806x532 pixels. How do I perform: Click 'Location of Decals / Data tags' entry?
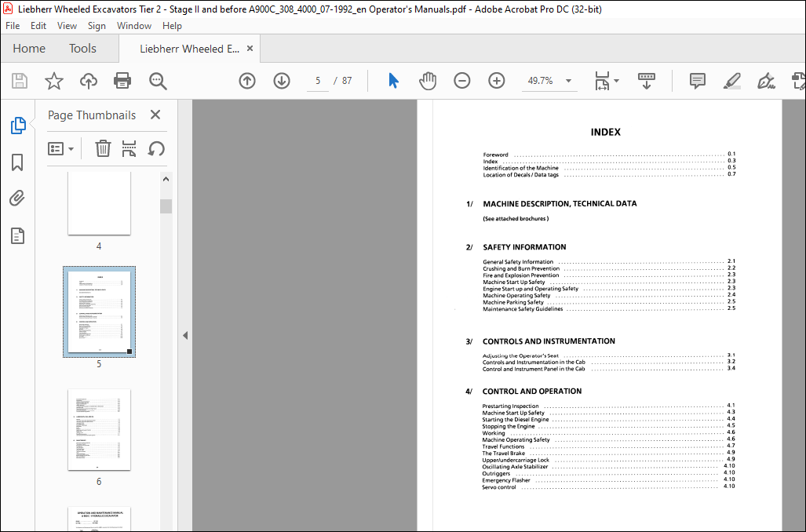(x=520, y=175)
